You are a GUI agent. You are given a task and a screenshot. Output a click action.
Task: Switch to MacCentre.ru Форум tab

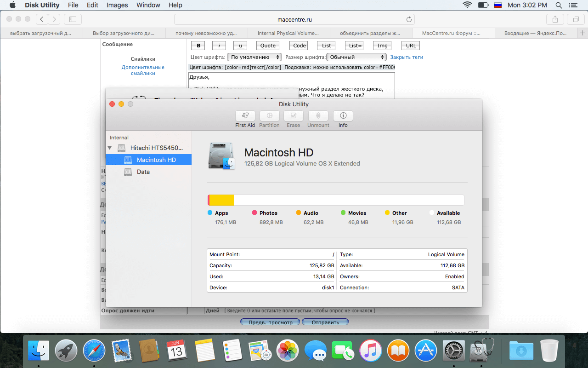pos(454,33)
